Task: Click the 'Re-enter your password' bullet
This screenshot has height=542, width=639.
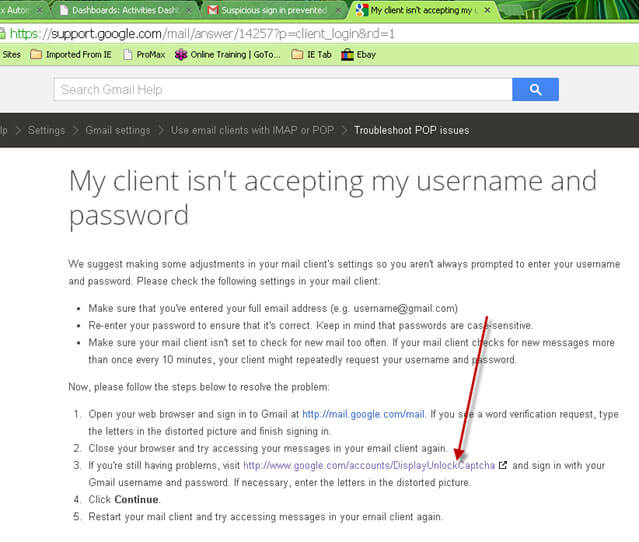Action: [x=310, y=326]
